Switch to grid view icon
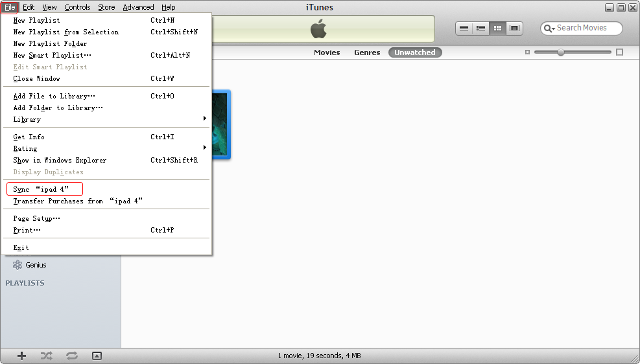This screenshot has width=640, height=364. [x=497, y=28]
